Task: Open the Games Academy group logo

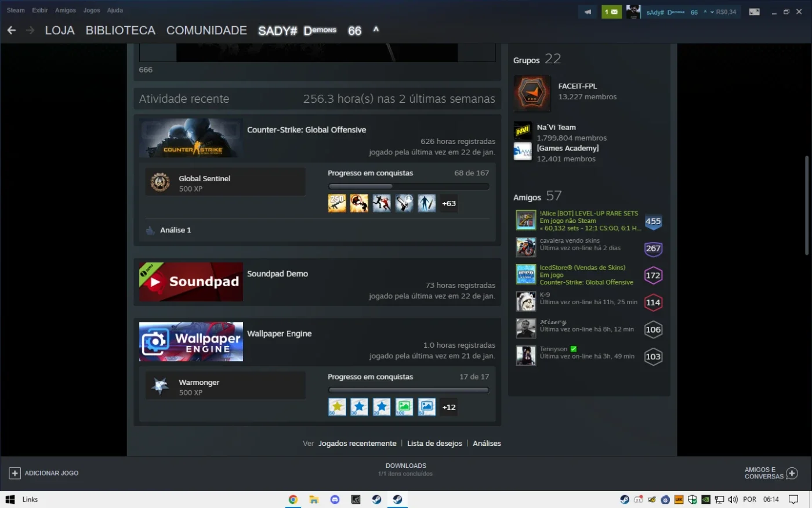Action: (x=523, y=152)
